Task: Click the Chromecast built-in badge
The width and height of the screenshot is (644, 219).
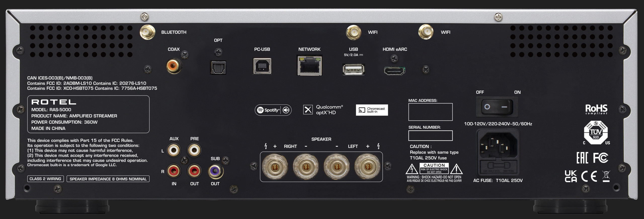Action: tap(372, 110)
